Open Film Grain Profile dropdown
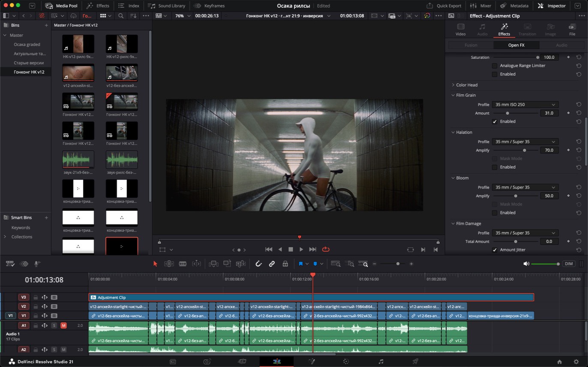Viewport: 588px width, 367px height. [x=525, y=105]
